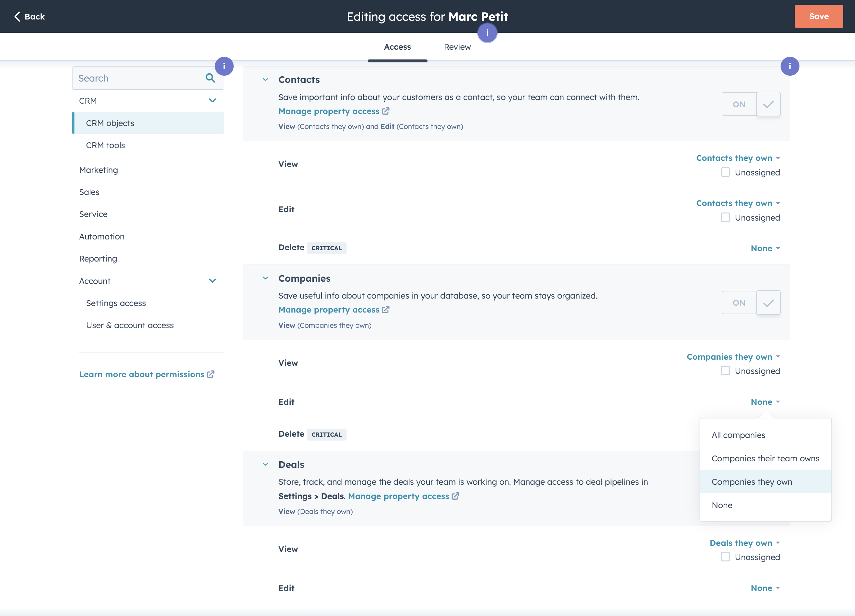
Task: Open Contacts View permission dropdown
Action: (738, 158)
